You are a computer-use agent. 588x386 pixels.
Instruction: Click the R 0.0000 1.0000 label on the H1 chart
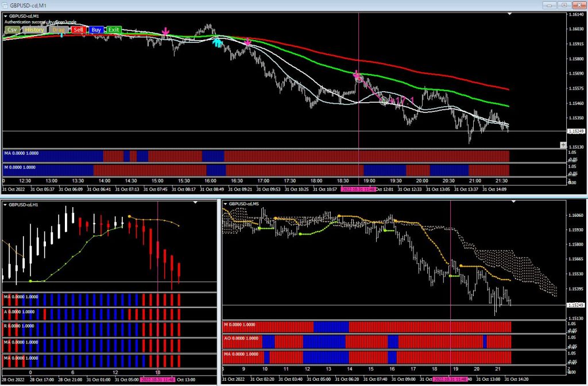pos(19,326)
